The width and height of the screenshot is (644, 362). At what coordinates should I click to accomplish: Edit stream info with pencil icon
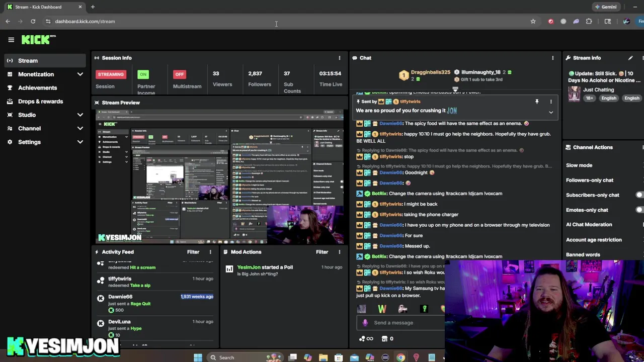point(630,58)
